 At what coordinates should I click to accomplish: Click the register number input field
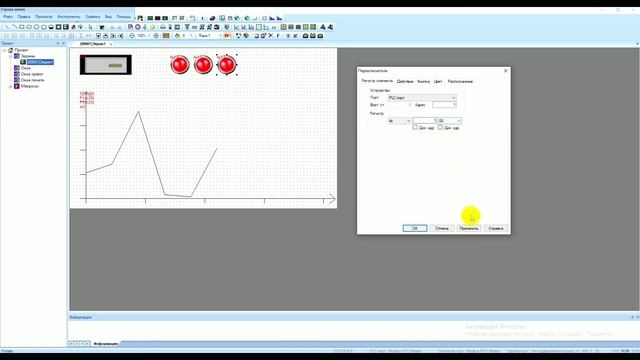(424, 121)
